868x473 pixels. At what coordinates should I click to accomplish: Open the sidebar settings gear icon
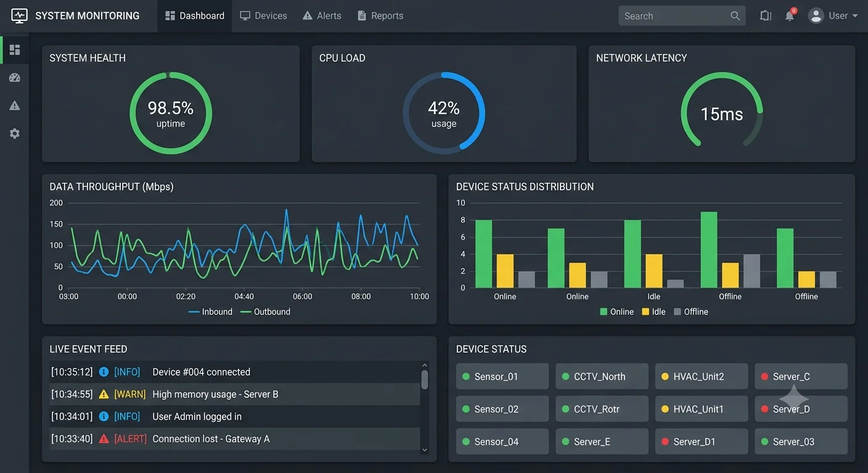[x=15, y=133]
